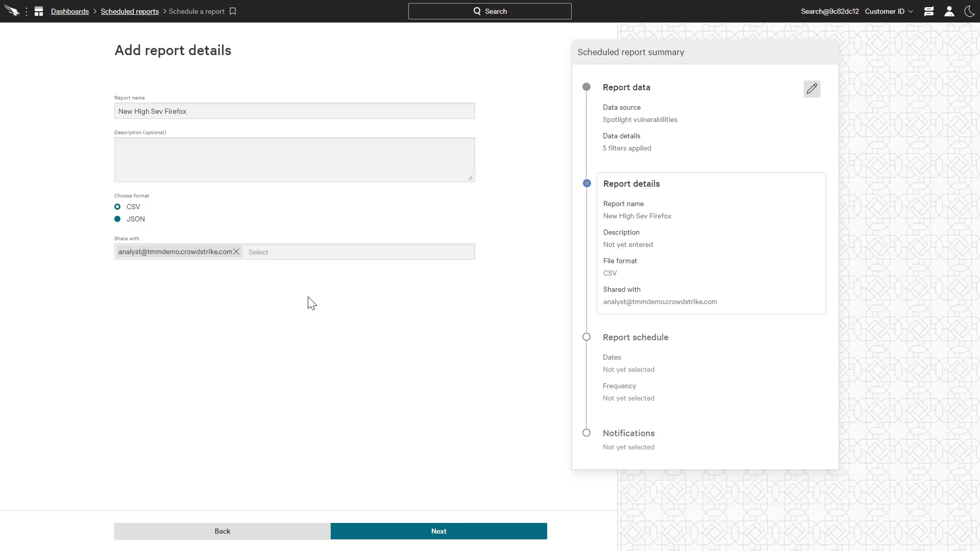
Task: Select the JSON radio button format
Action: [118, 219]
